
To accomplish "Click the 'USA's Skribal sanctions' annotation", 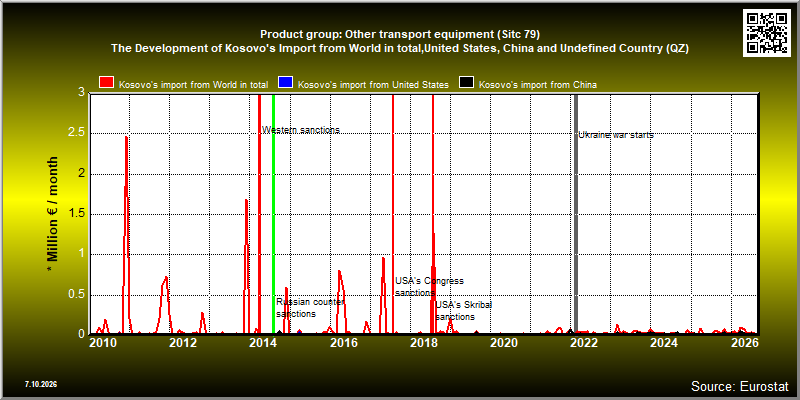I will tap(463, 311).
